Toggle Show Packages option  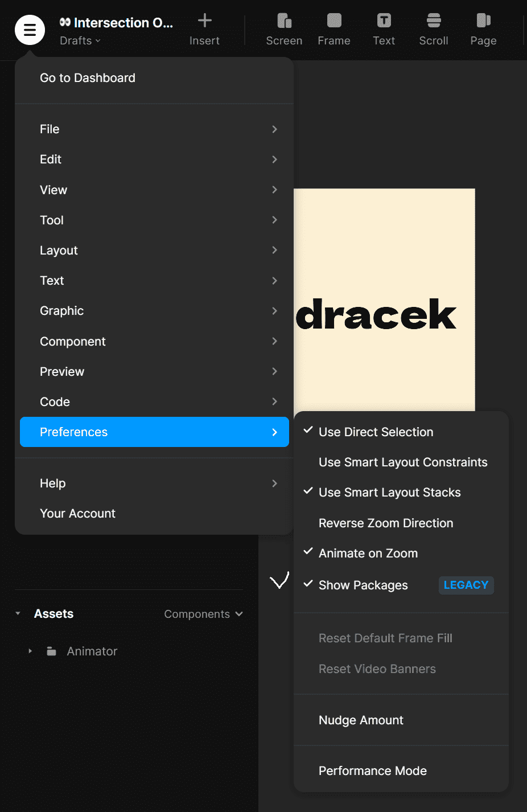pos(363,585)
